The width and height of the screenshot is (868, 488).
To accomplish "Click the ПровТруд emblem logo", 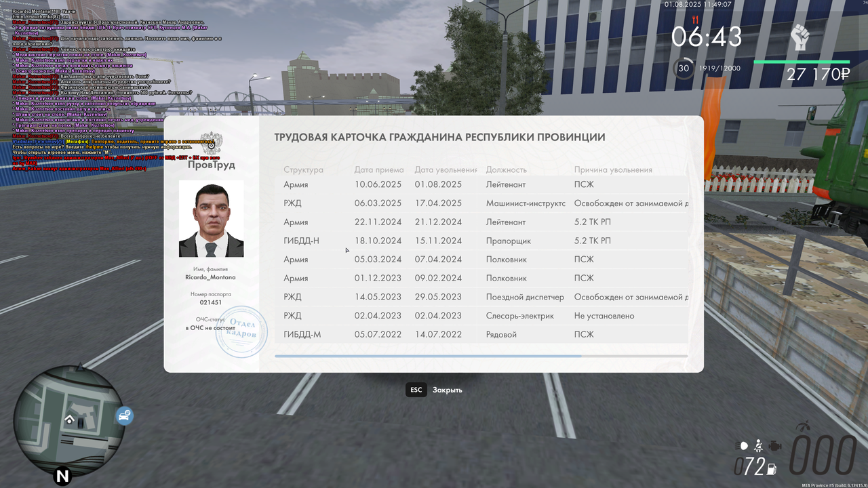I will 211,144.
